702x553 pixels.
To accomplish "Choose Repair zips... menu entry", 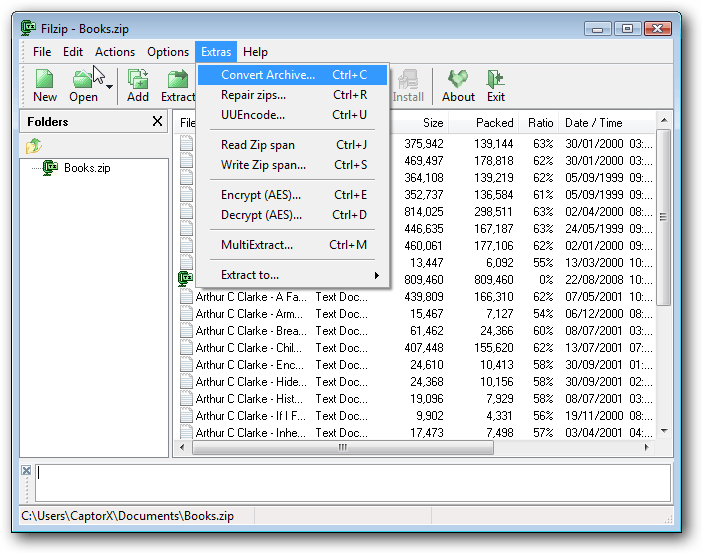I will pyautogui.click(x=292, y=95).
